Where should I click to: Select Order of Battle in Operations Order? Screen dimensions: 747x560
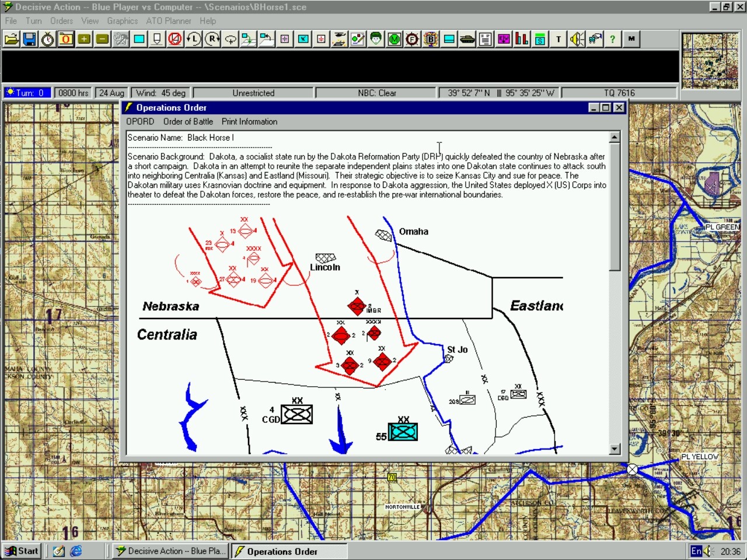coord(188,121)
